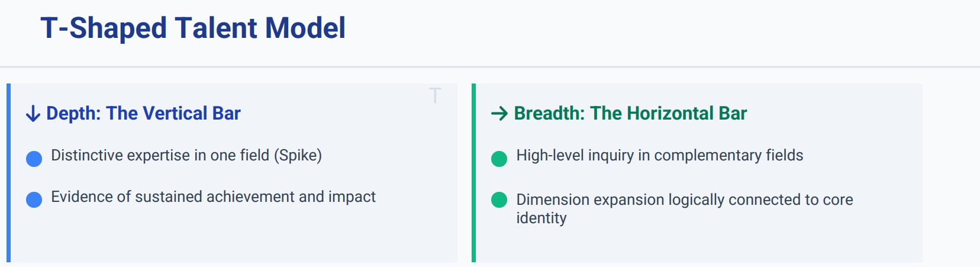Click Evidence of sustained achievement and impact

pyautogui.click(x=213, y=197)
